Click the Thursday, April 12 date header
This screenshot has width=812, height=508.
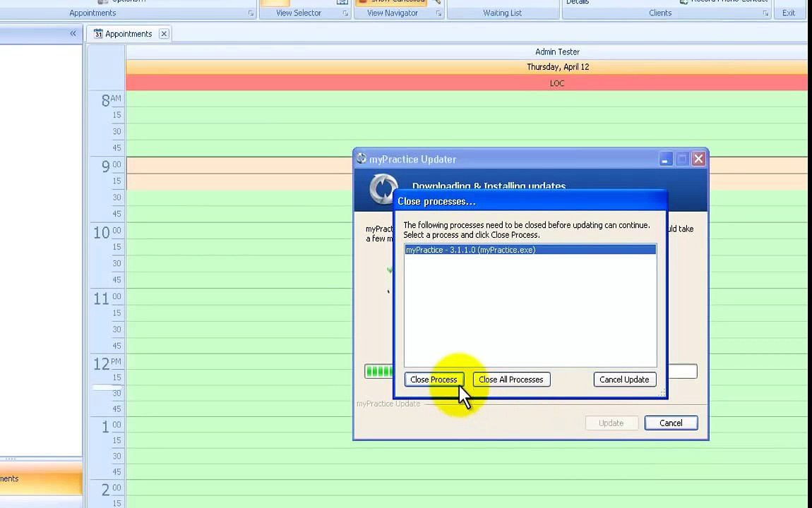[x=557, y=67]
